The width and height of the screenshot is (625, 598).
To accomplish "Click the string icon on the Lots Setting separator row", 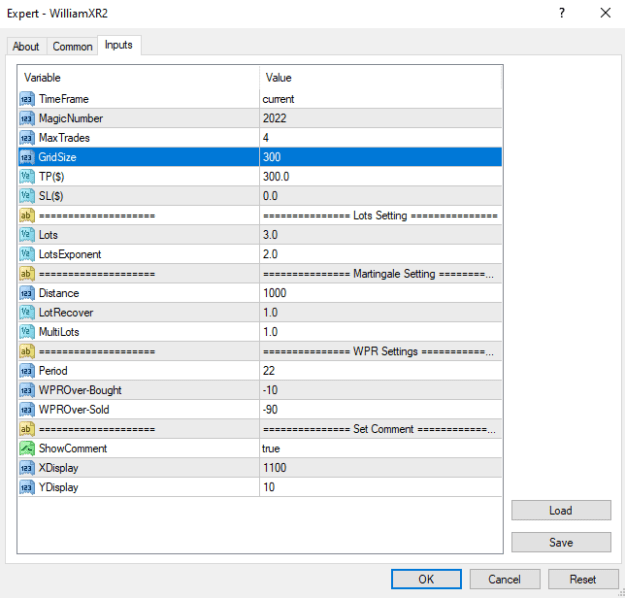I will [27, 215].
